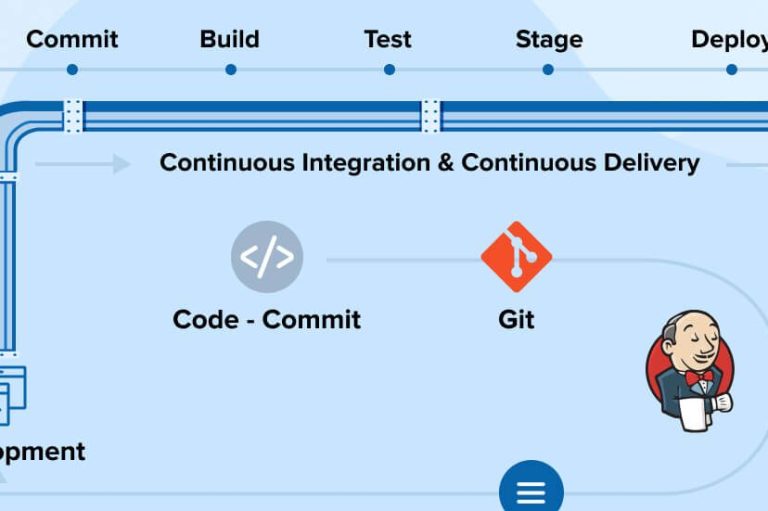
Task: Click the Git logo icon
Action: click(517, 257)
